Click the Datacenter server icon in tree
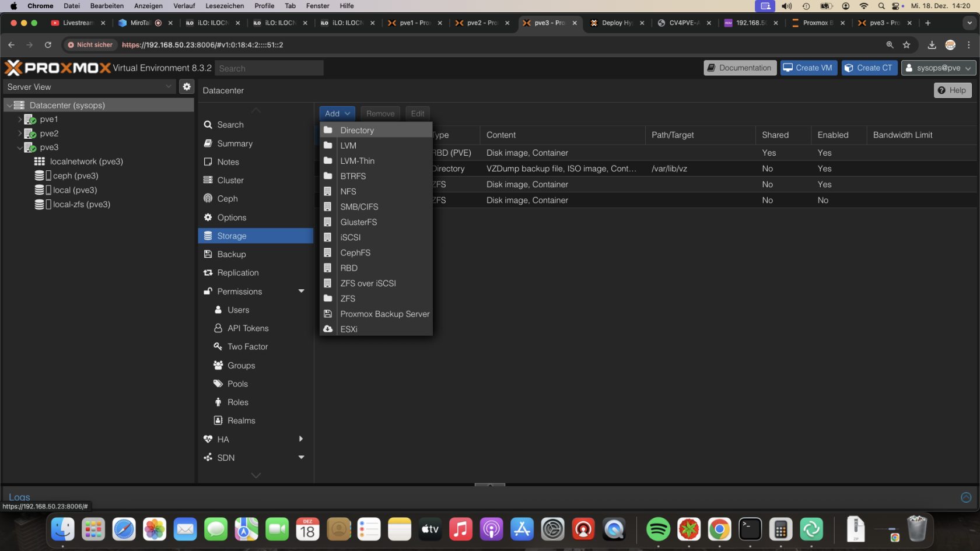Image resolution: width=980 pixels, height=551 pixels. (19, 105)
